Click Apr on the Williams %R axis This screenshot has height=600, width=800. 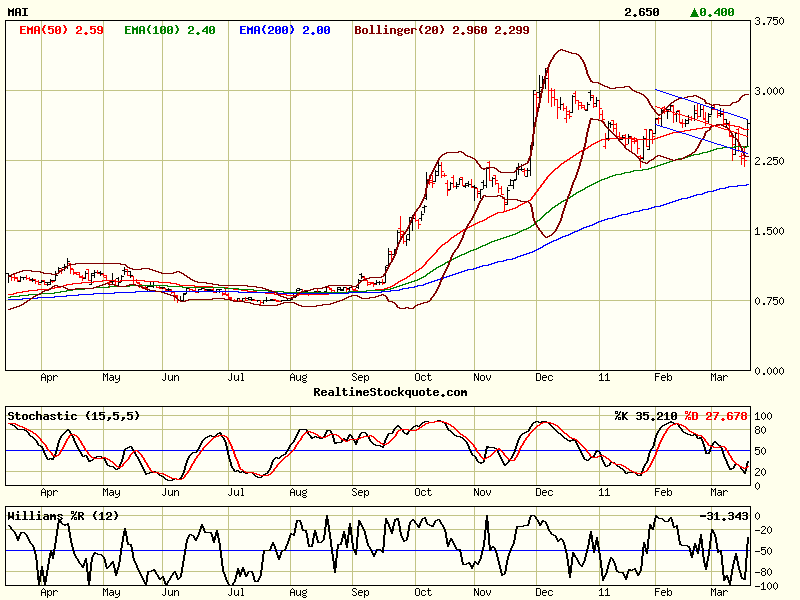click(49, 593)
